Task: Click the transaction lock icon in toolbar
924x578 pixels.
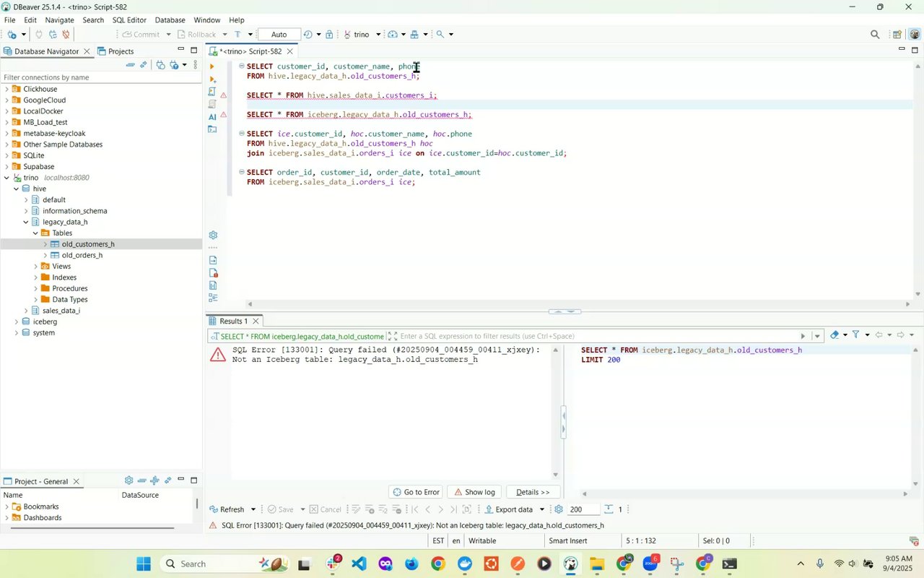Action: point(329,35)
